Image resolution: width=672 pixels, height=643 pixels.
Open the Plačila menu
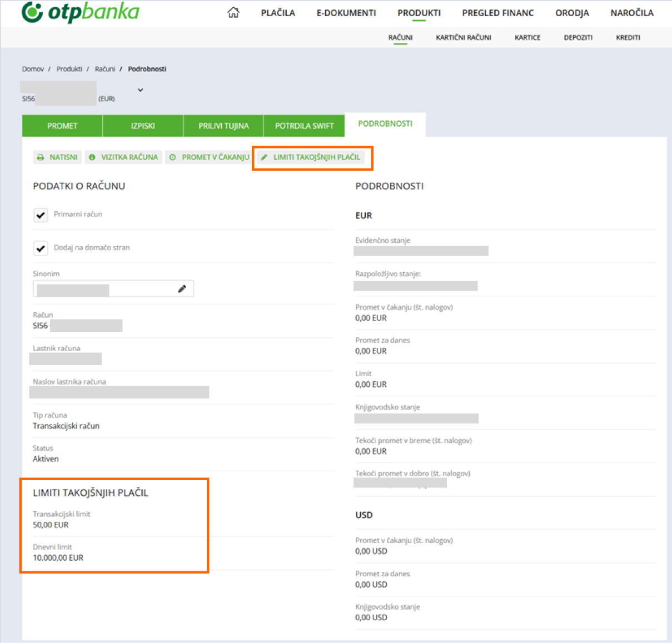pos(278,13)
